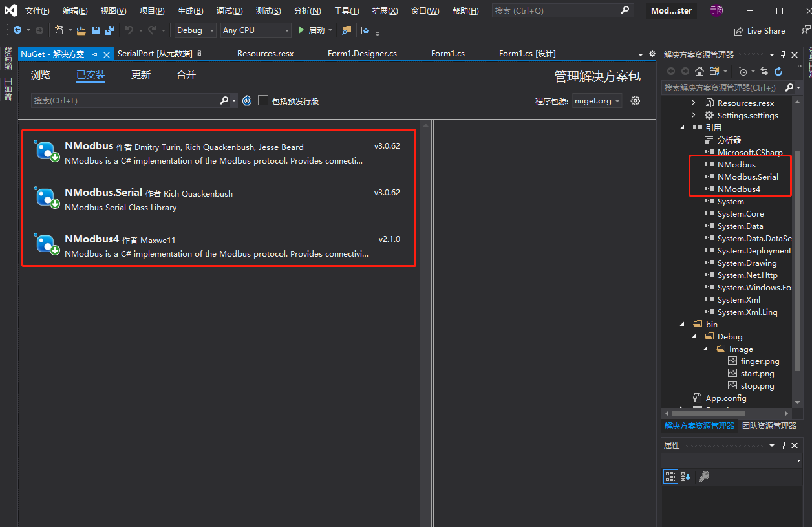Image resolution: width=812 pixels, height=527 pixels.
Task: Switch to the 合并 NuGet tab
Action: coord(186,75)
